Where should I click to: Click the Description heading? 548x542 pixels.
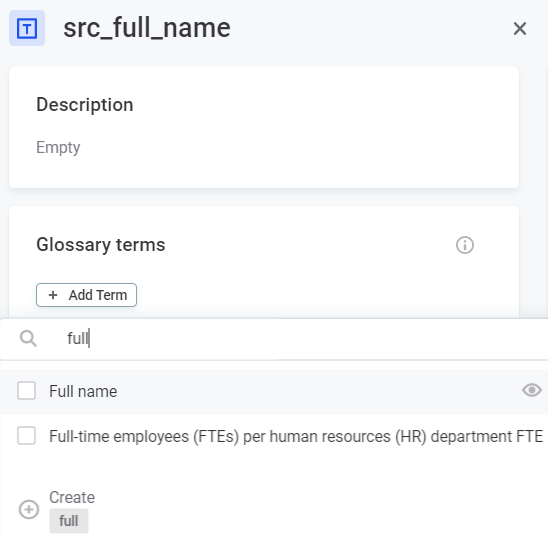click(85, 105)
